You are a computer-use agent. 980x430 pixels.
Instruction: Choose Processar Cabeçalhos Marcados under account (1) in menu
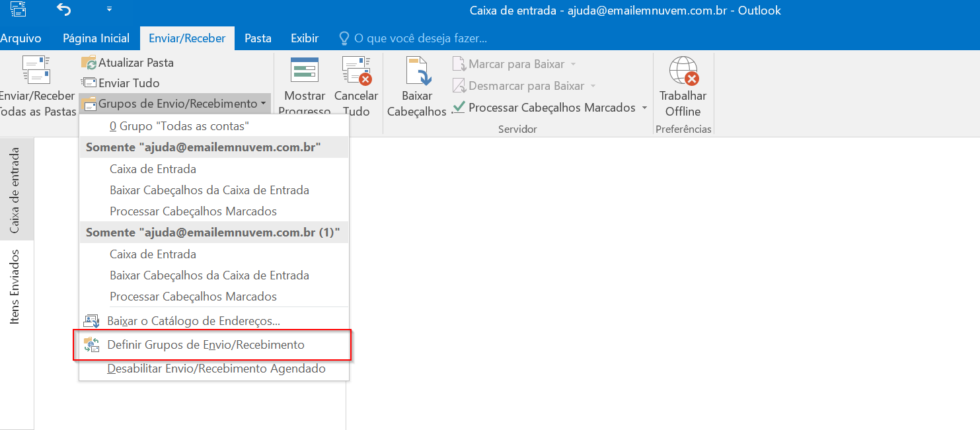click(x=214, y=297)
